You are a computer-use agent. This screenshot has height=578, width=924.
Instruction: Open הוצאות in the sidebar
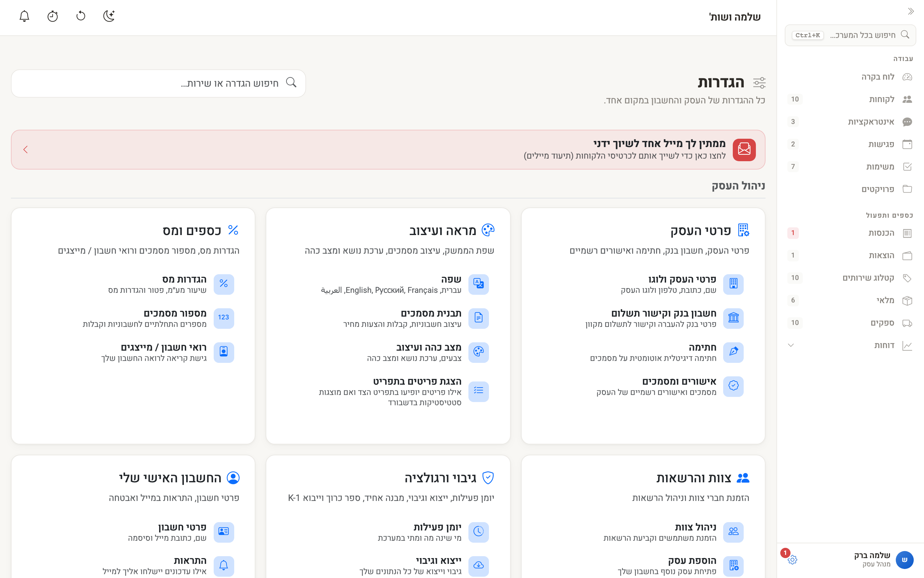(850, 255)
